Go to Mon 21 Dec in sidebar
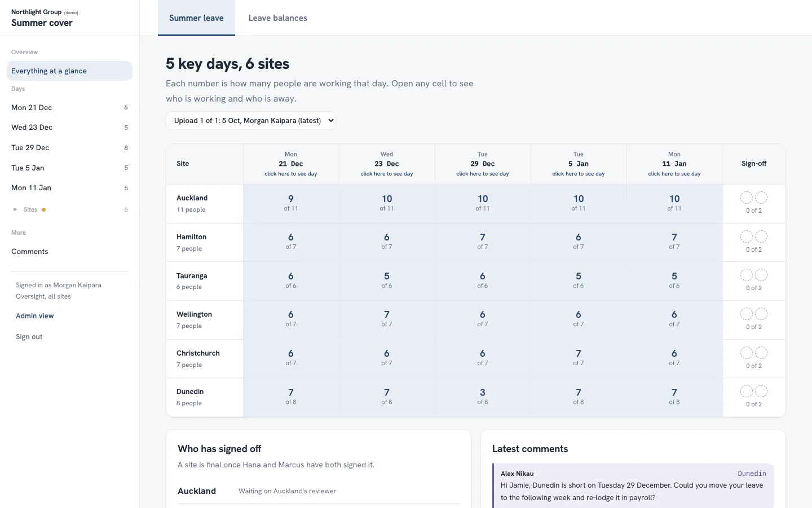 pos(69,107)
